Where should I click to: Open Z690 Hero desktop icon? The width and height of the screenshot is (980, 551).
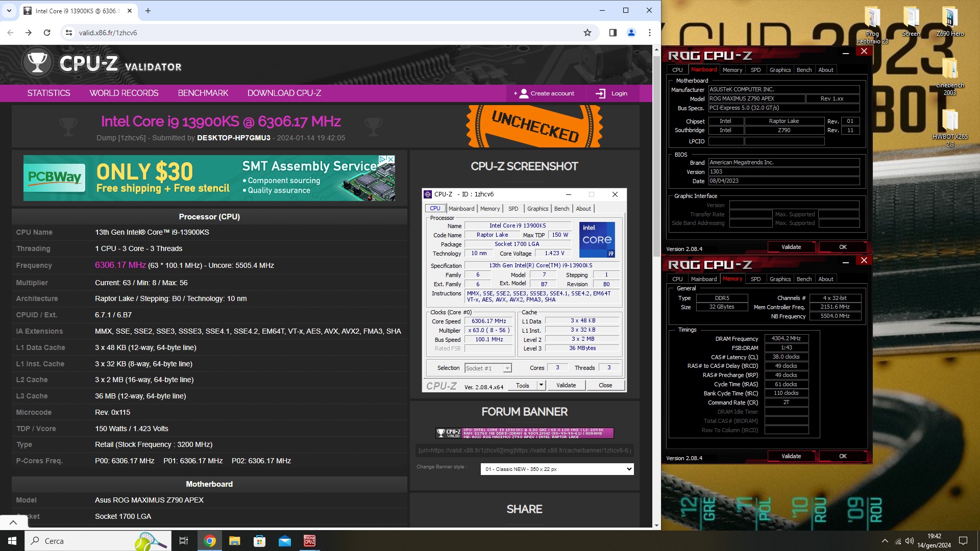[950, 22]
